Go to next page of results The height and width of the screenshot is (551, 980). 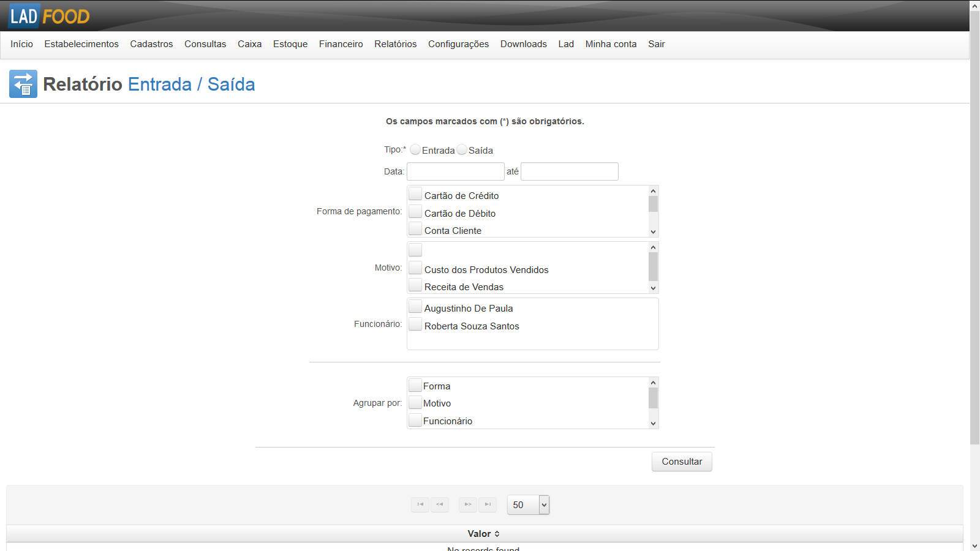coord(468,504)
